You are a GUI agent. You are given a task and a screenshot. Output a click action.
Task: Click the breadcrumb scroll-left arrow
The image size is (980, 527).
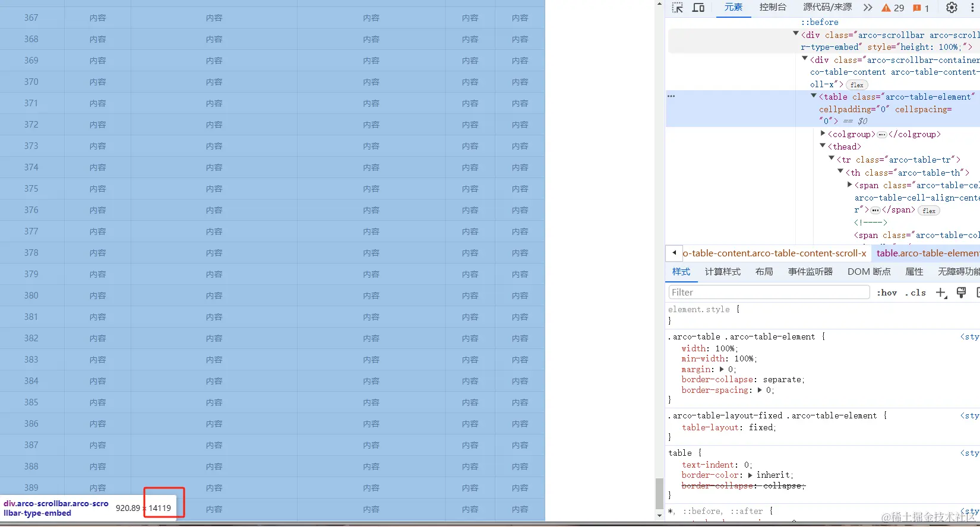point(674,253)
